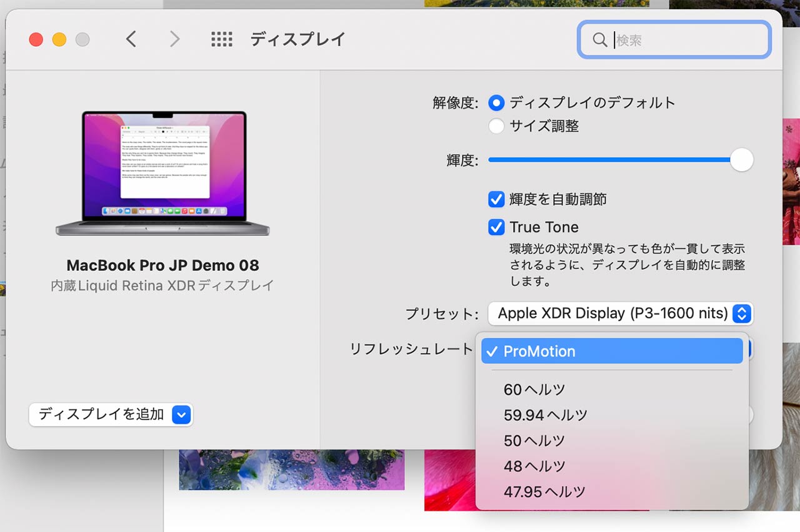Click the search magnifier icon
800x532 pixels.
[x=599, y=40]
